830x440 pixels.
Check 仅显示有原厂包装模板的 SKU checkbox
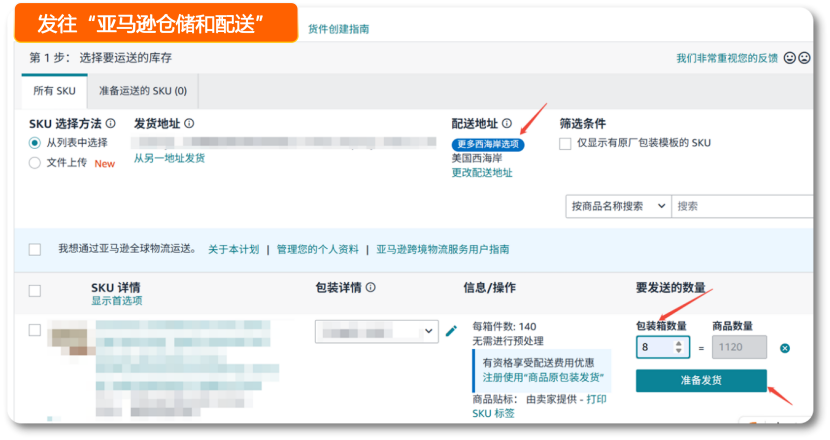[x=565, y=143]
